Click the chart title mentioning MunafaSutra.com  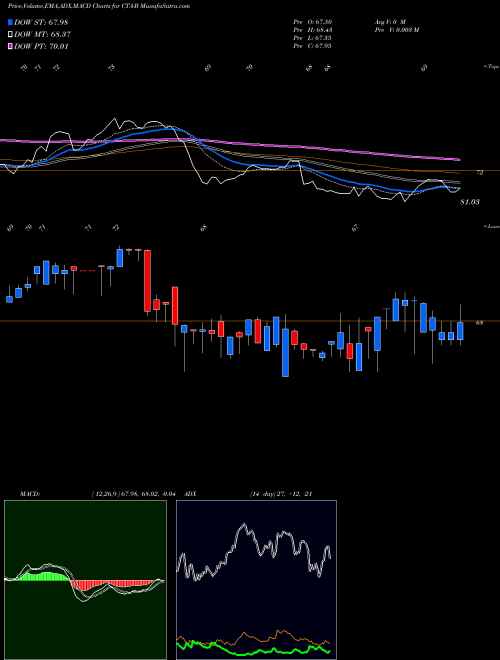[99, 6]
